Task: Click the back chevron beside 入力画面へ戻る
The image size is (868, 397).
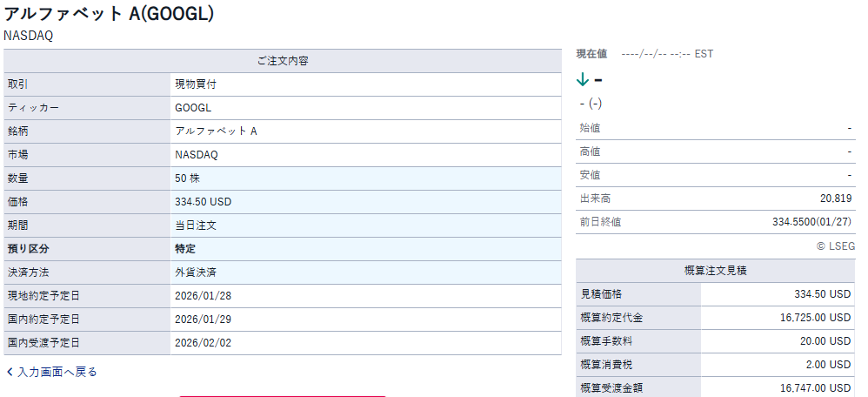Action: 10,373
